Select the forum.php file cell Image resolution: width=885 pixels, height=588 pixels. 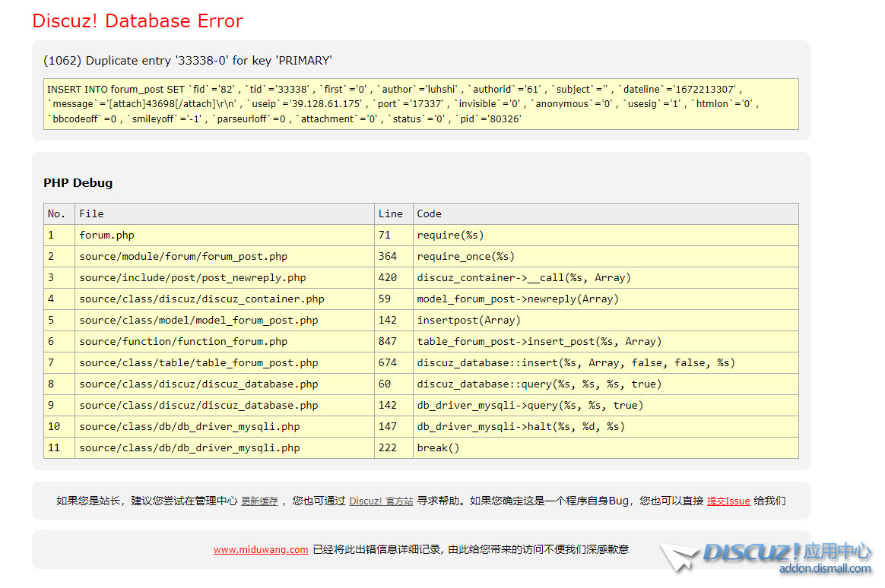tap(224, 235)
